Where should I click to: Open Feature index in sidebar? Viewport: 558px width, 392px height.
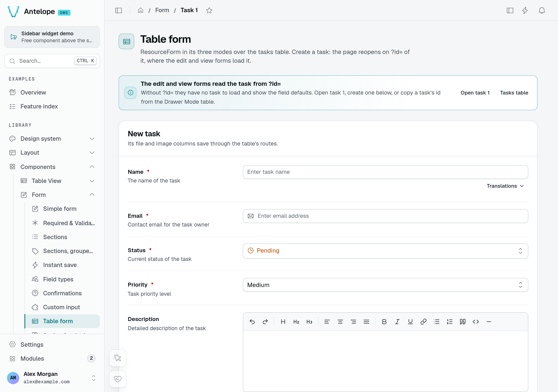tap(52, 106)
